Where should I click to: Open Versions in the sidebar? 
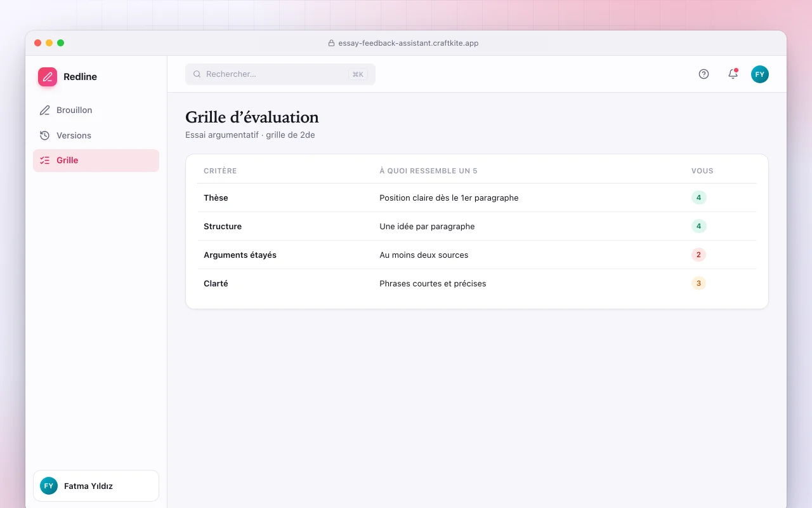point(96,135)
